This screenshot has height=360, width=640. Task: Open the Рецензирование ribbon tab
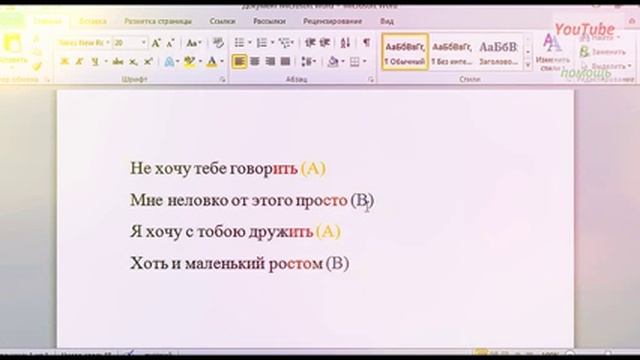332,21
